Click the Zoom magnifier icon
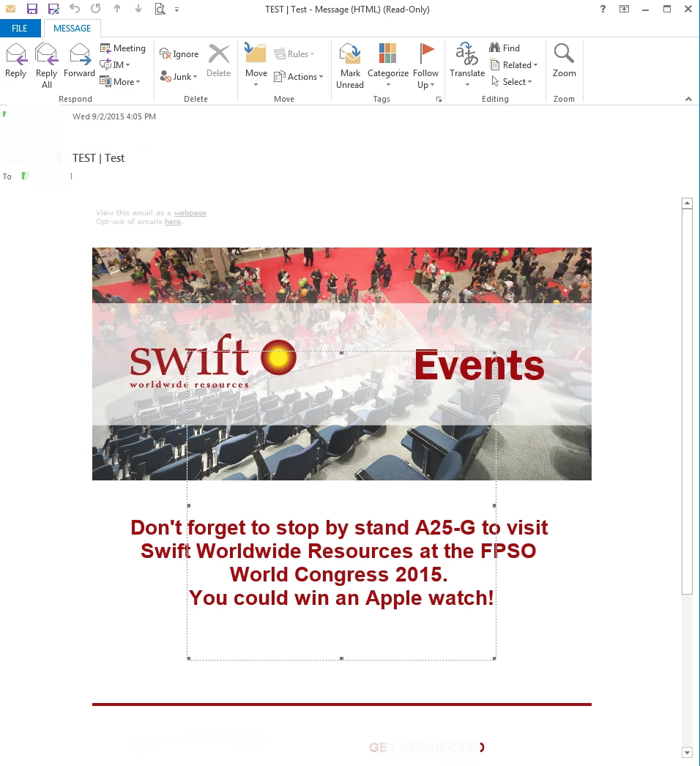This screenshot has width=700, height=766. coord(564,53)
